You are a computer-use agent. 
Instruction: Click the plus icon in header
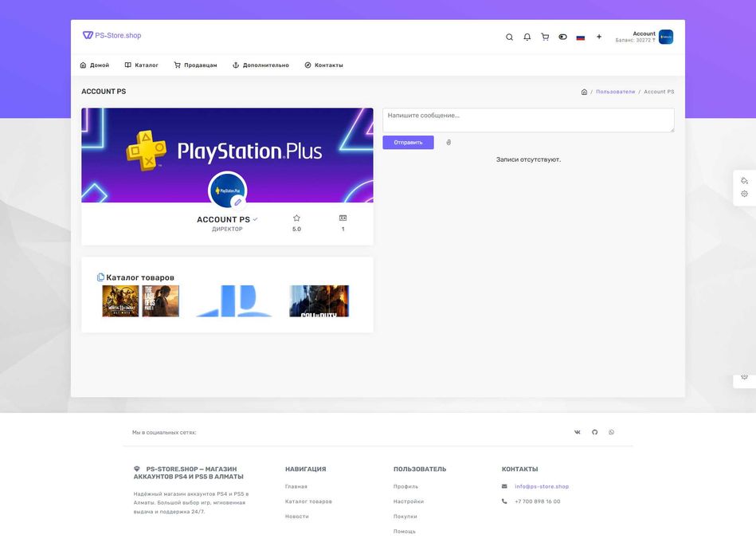(599, 37)
